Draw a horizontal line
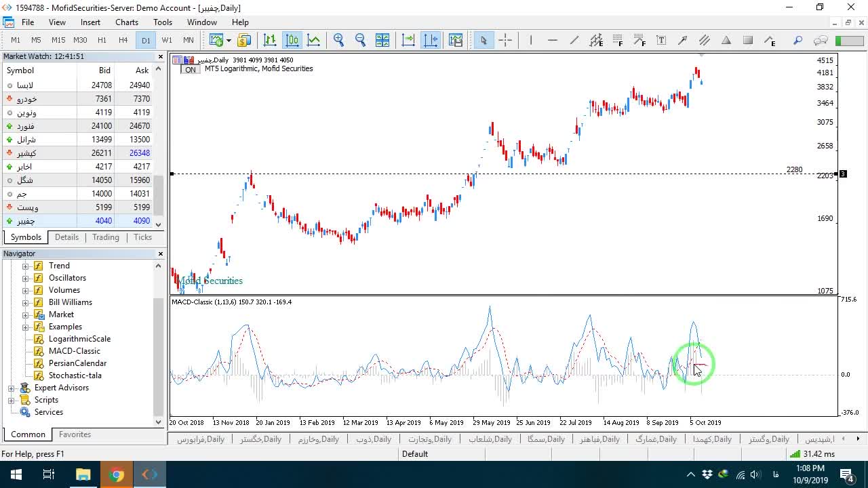 (553, 40)
